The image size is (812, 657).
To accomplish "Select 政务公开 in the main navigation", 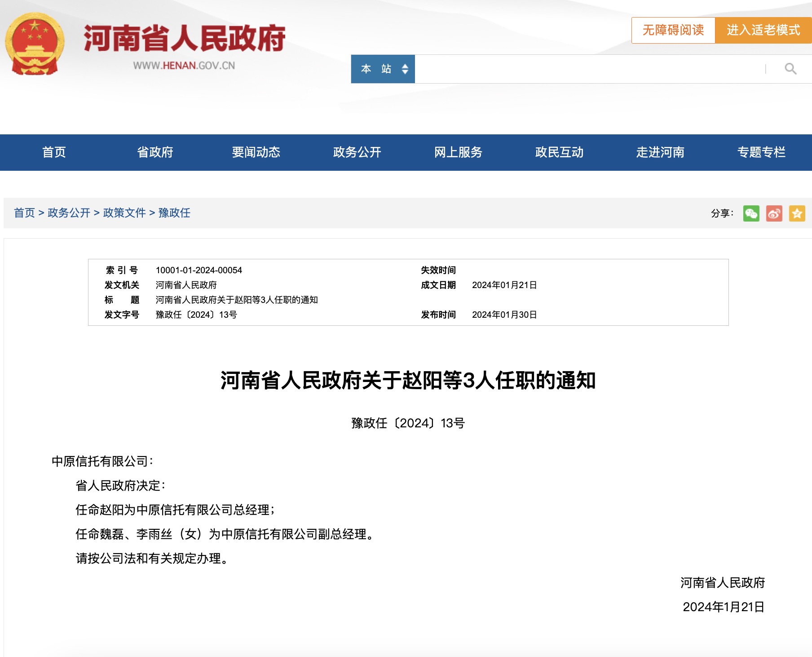I will point(357,152).
